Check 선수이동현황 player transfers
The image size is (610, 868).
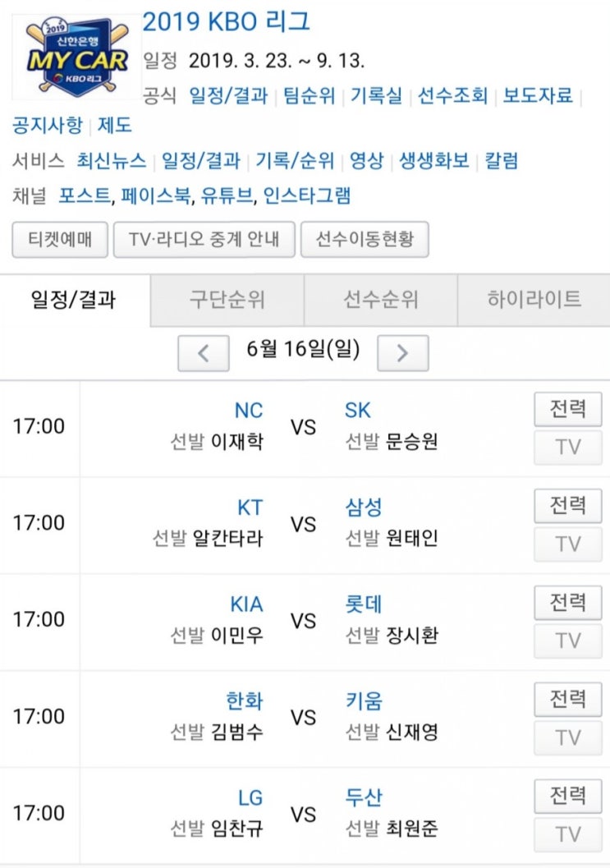click(365, 240)
